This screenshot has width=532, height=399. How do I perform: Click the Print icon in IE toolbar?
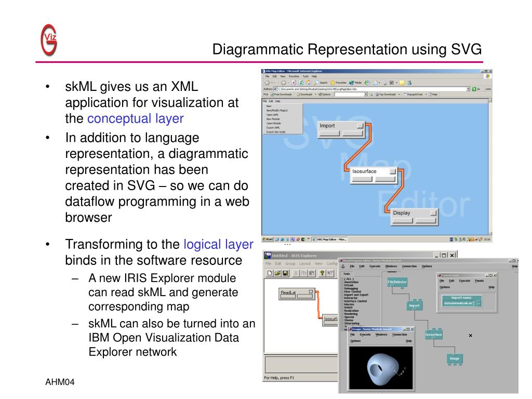click(x=384, y=83)
